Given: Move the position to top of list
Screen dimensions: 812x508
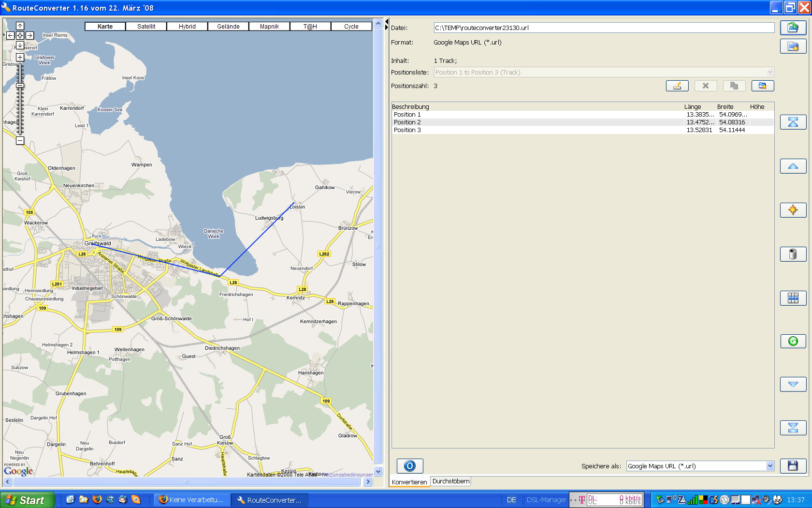Looking at the screenshot, I should pyautogui.click(x=793, y=122).
